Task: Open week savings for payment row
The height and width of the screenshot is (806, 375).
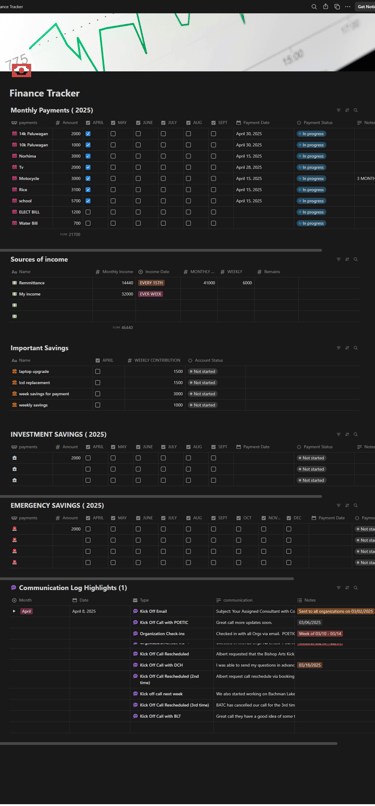Action: [44, 394]
